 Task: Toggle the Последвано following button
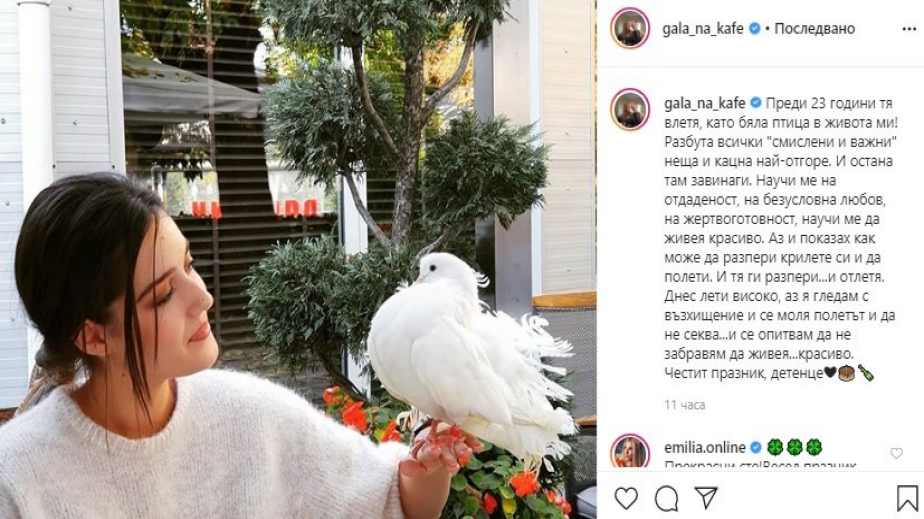point(814,28)
